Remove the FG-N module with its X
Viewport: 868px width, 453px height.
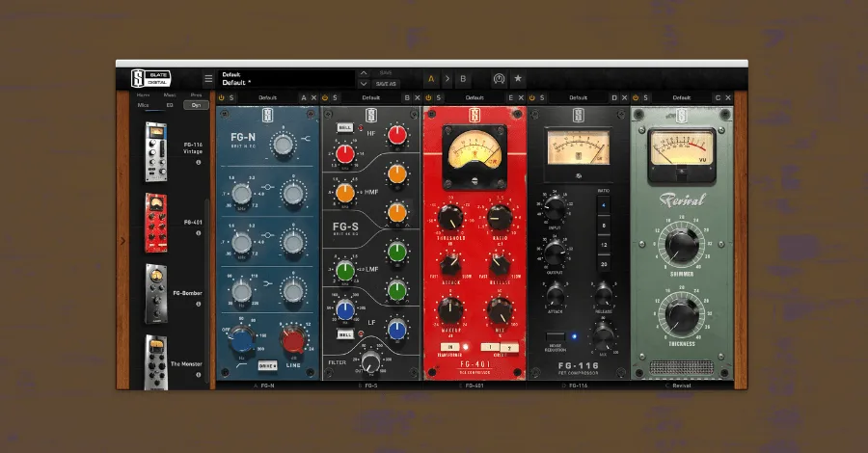coord(313,98)
